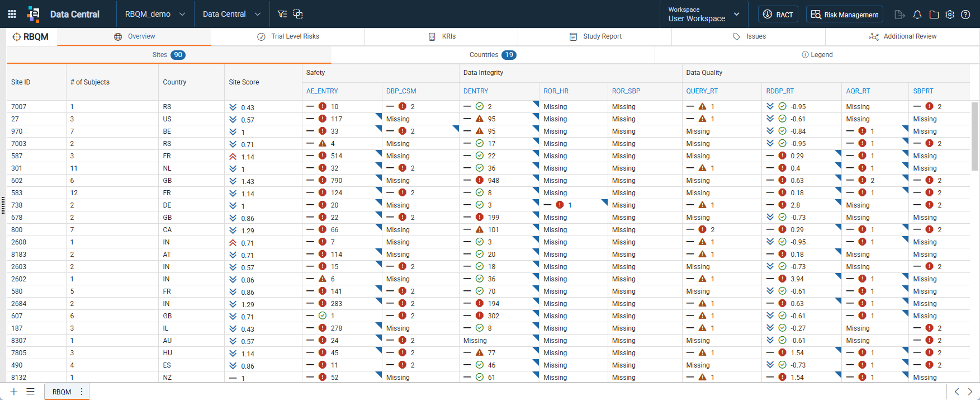Open the AE_ENTRY column link
980x400 pixels.
tap(322, 91)
